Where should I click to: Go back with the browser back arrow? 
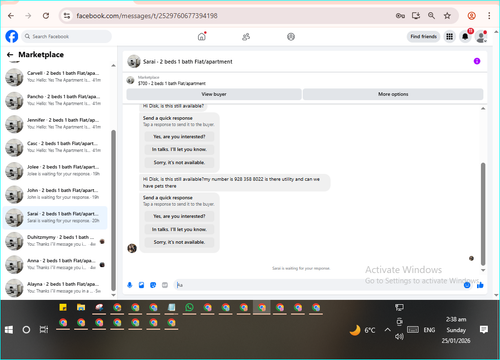pyautogui.click(x=11, y=16)
